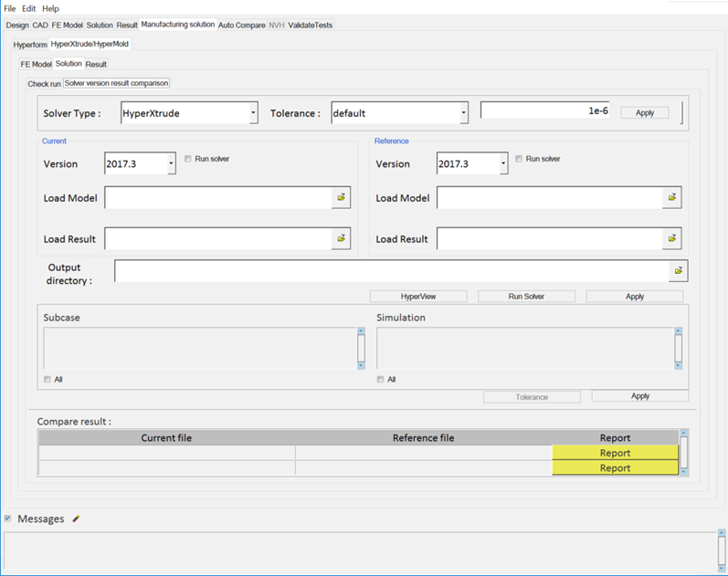728x576 pixels.
Task: Toggle the Messages checkbox
Action: pos(8,518)
